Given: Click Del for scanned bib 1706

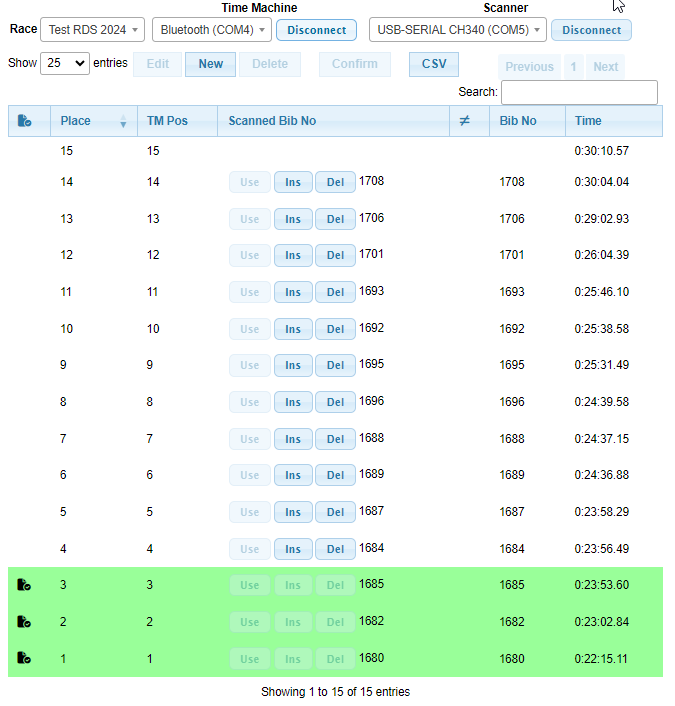Looking at the screenshot, I should [335, 219].
